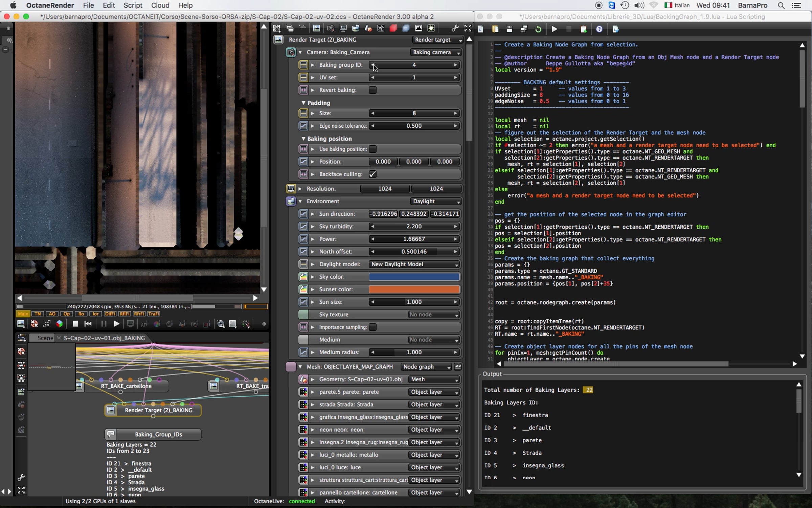The width and height of the screenshot is (812, 508).
Task: Click the render priority gauge icon
Action: [x=246, y=324]
